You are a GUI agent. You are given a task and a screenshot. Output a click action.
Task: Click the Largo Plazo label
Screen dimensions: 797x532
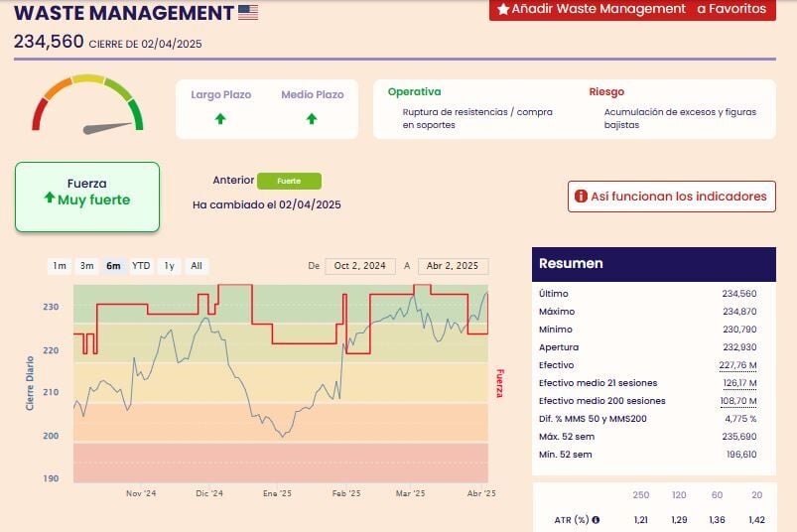point(221,94)
